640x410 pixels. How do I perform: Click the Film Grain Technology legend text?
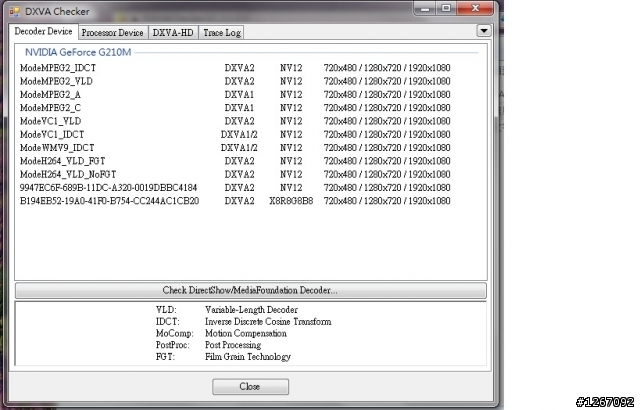pos(248,357)
